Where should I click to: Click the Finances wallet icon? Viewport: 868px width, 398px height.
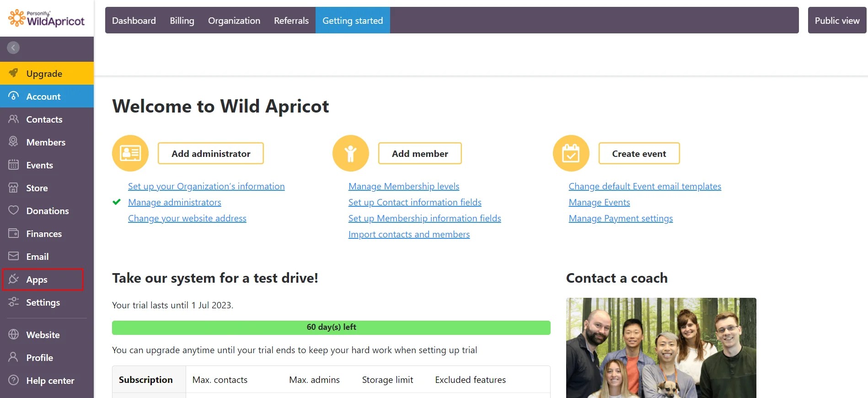click(x=14, y=233)
